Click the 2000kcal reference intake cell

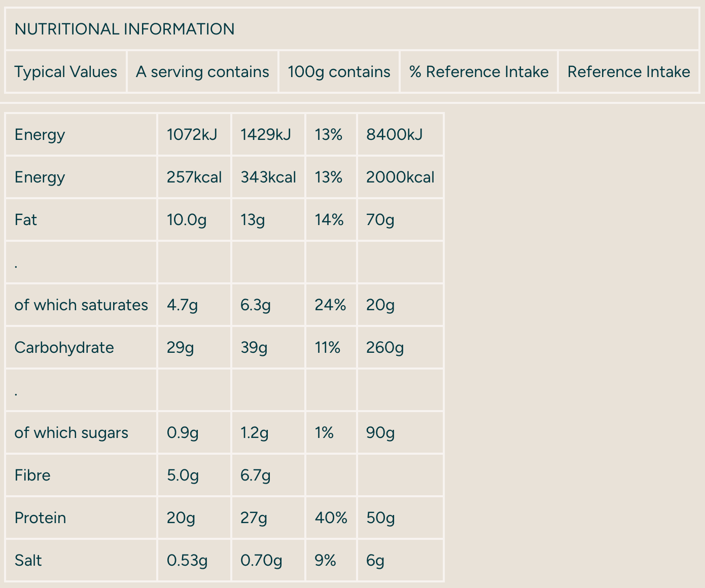coord(400,177)
